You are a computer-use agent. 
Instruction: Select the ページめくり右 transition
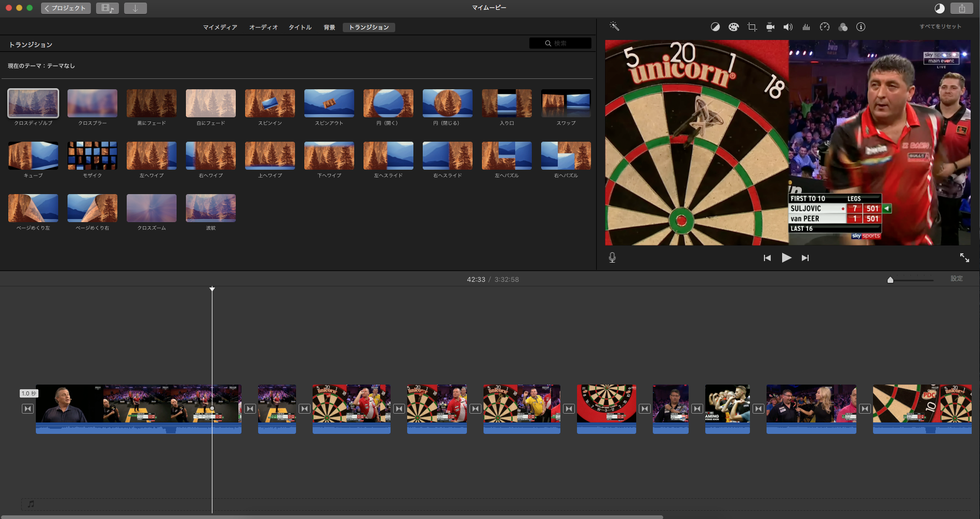[92, 208]
